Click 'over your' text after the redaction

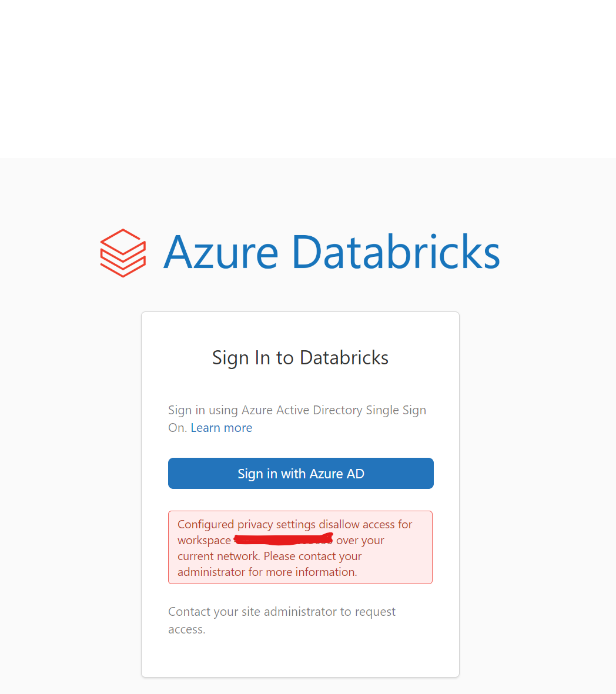tap(360, 540)
